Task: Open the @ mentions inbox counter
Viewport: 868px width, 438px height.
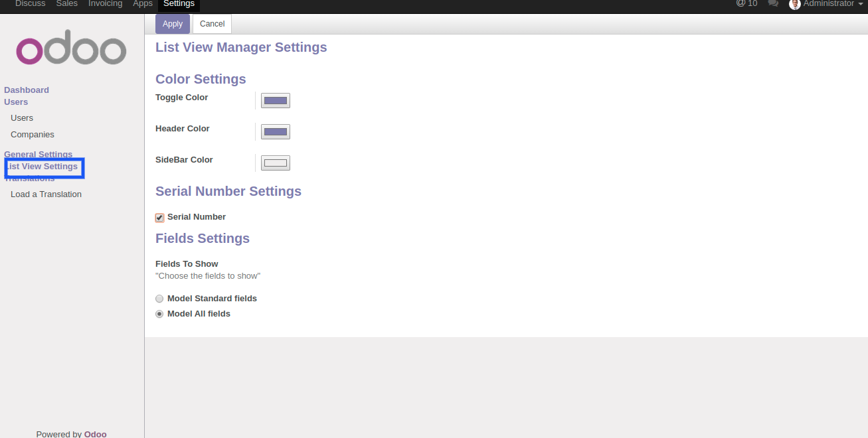Action: 746,4
